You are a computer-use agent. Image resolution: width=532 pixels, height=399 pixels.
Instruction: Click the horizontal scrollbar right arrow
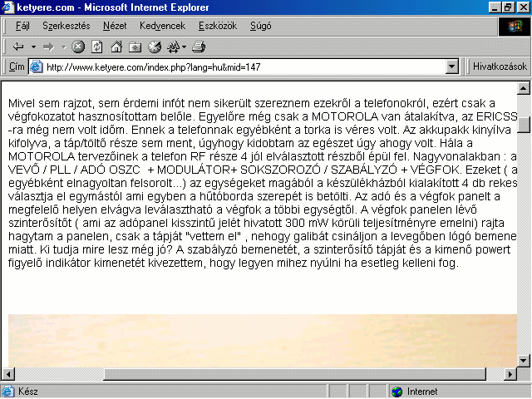pyautogui.click(x=510, y=374)
